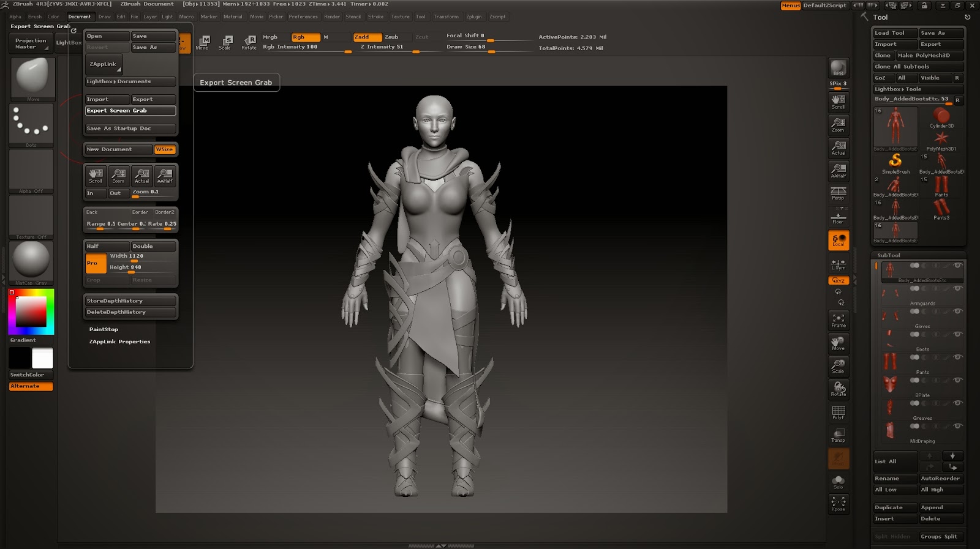980x549 pixels.
Task: Click Make PolyMesh3D button
Action: (x=930, y=56)
